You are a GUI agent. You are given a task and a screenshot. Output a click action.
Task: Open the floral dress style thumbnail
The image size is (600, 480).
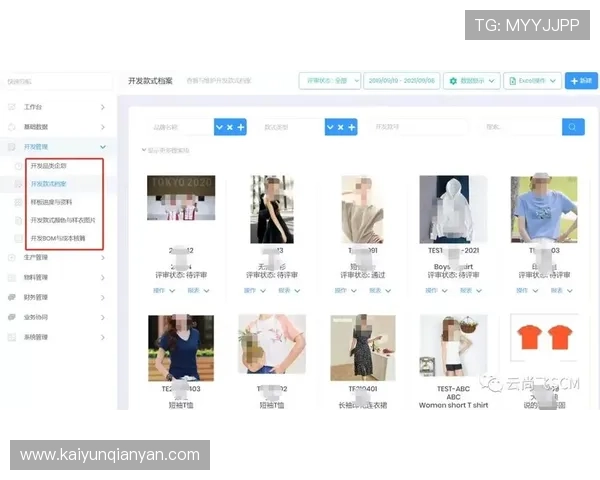pos(363,348)
